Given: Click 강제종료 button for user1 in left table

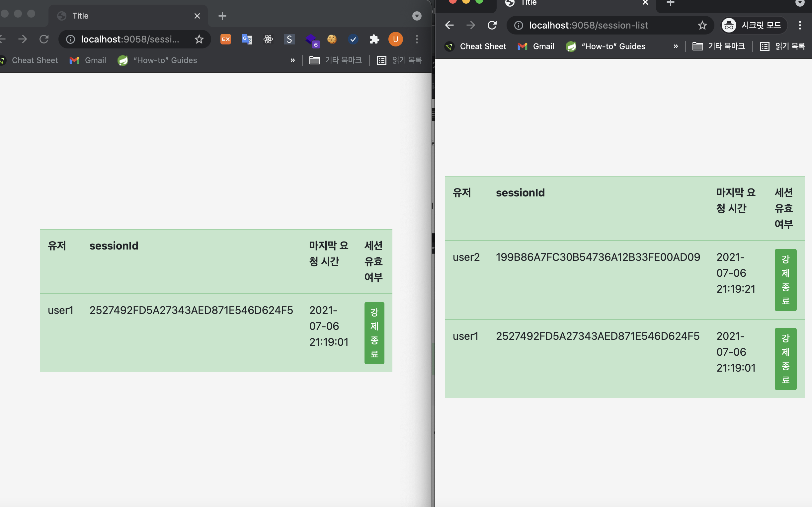Looking at the screenshot, I should pos(374,332).
